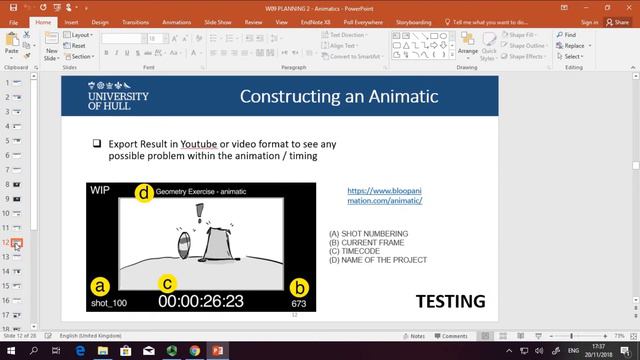Start Slide Show from status bar
This screenshot has width=640, height=360.
pos(538,336)
